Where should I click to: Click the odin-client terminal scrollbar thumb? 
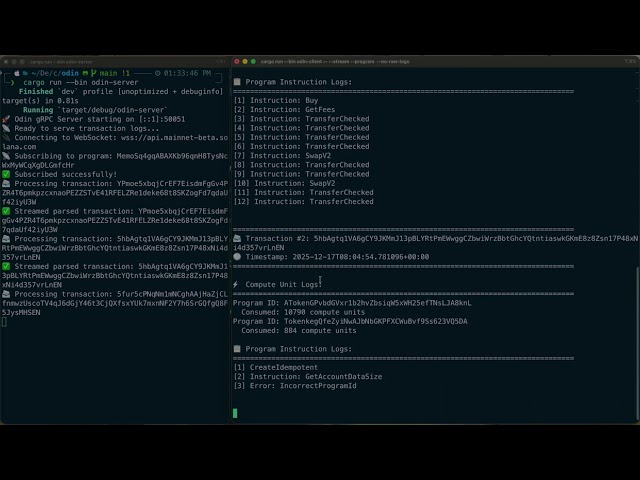(x=637, y=343)
